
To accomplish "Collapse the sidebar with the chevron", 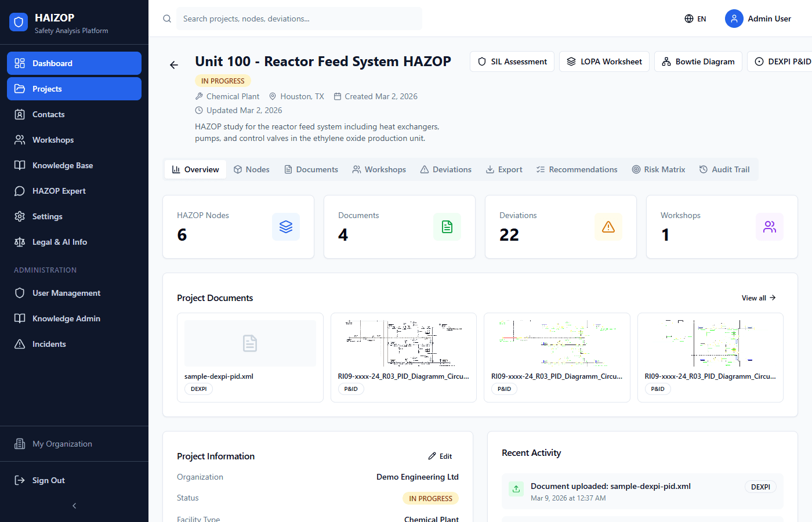I will 74,506.
